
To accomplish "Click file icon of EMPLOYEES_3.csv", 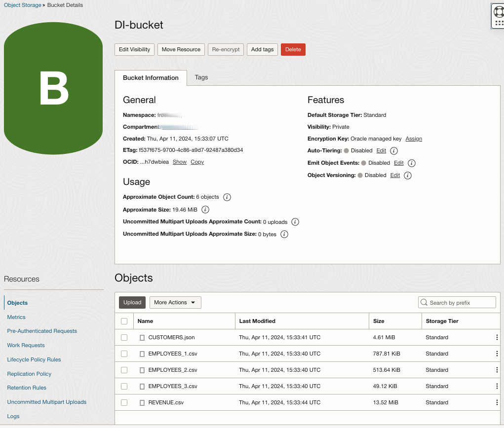I will point(142,386).
